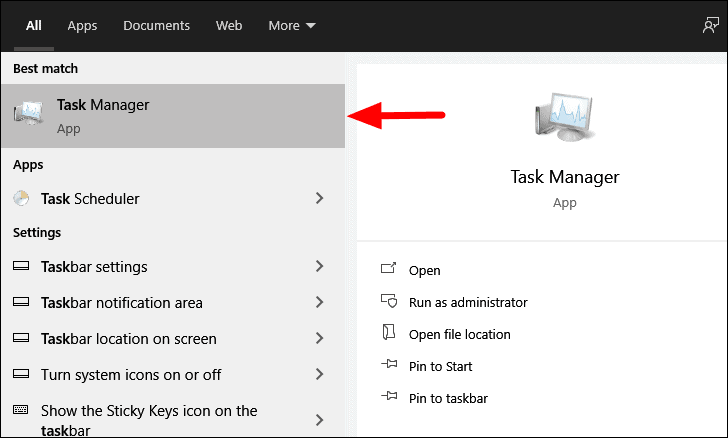Image resolution: width=728 pixels, height=438 pixels.
Task: Open Taskbar settings result
Action: (173, 267)
